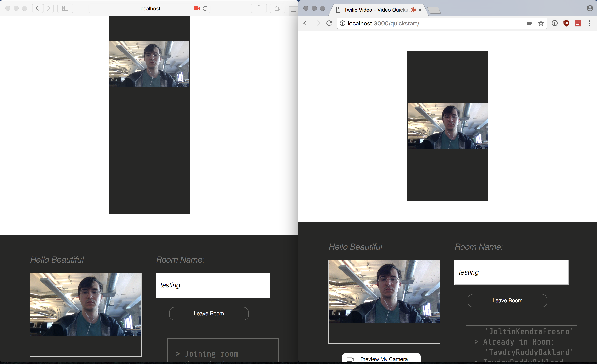Close the Twilio Video tab
Viewport: 597px width, 364px height.
point(420,10)
